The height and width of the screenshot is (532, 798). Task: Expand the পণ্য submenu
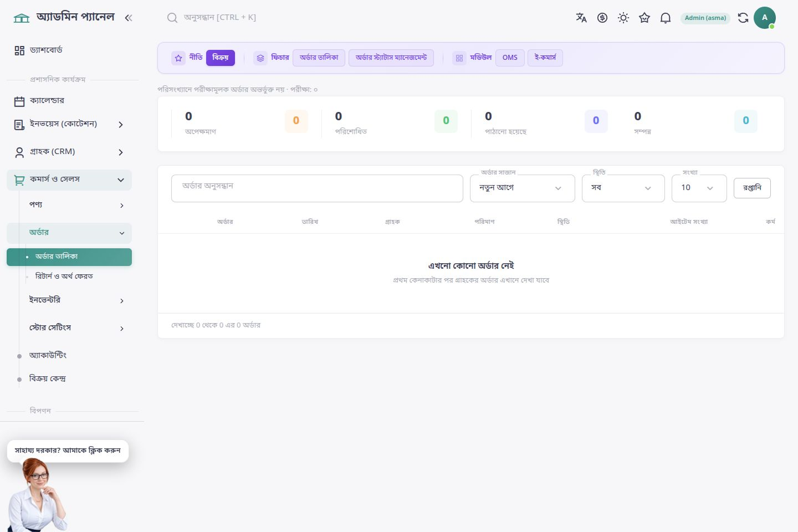(x=69, y=205)
